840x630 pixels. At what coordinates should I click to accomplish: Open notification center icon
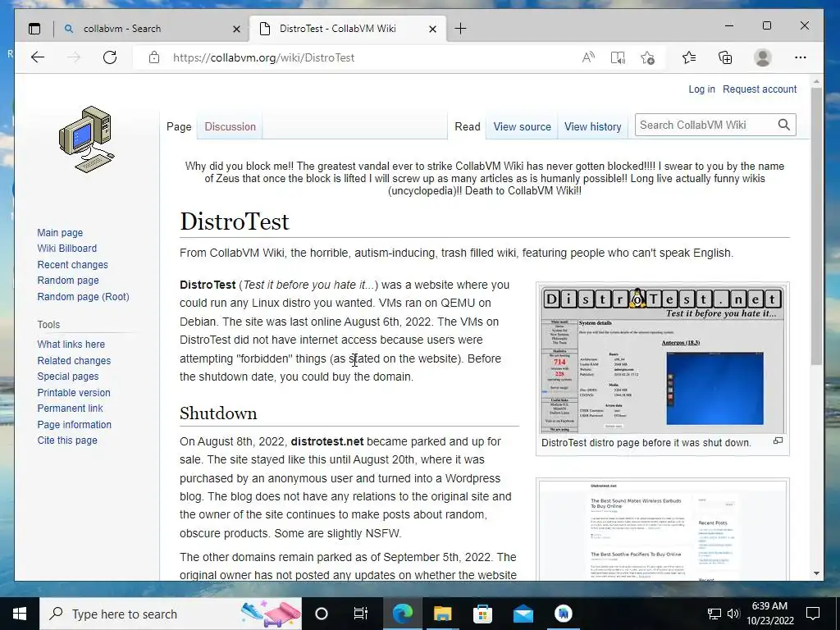[x=813, y=614]
